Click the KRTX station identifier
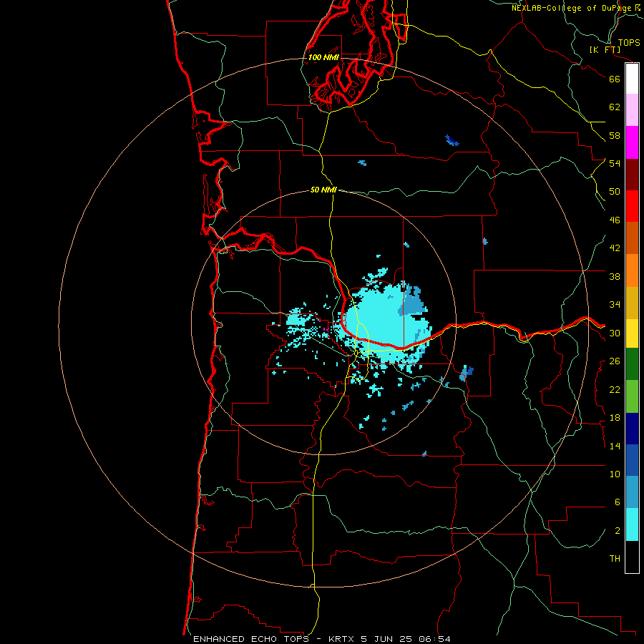 tap(341, 639)
